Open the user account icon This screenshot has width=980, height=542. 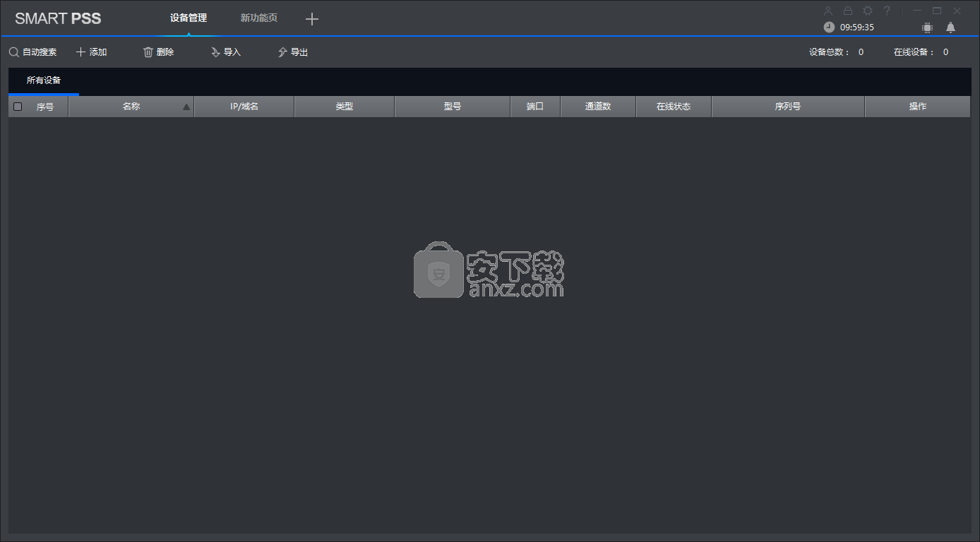click(x=828, y=11)
